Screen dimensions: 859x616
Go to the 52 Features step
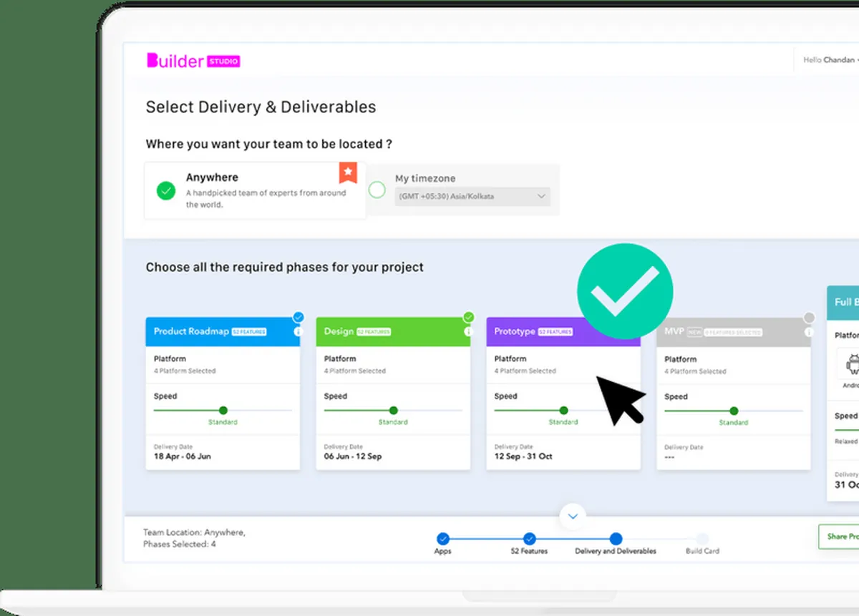pyautogui.click(x=529, y=539)
